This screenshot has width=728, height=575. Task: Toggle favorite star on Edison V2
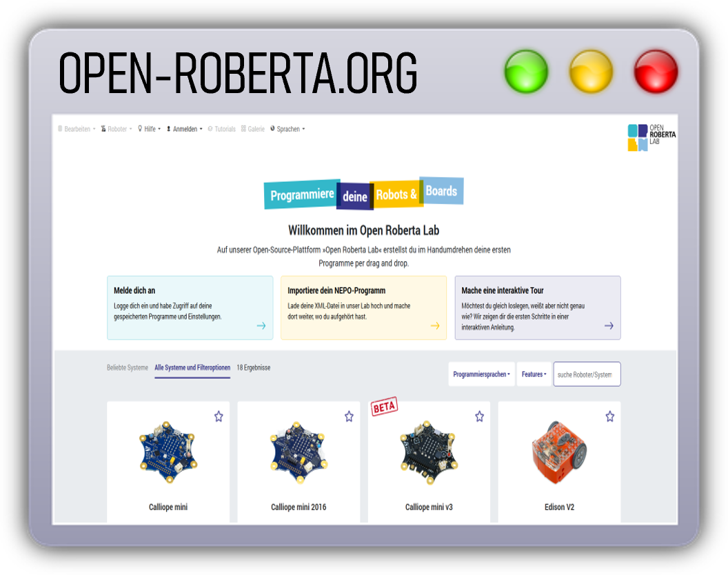click(609, 416)
